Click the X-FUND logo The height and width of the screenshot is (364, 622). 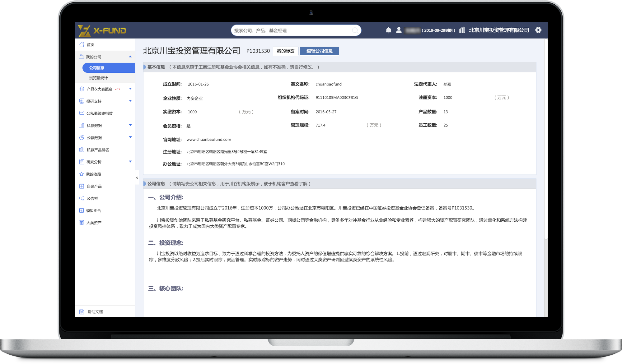click(x=102, y=30)
